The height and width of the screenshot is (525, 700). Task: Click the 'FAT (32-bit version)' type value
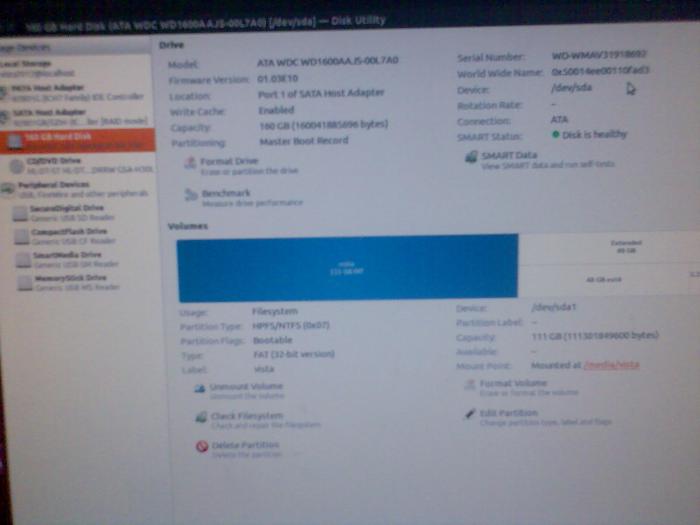pyautogui.click(x=294, y=354)
